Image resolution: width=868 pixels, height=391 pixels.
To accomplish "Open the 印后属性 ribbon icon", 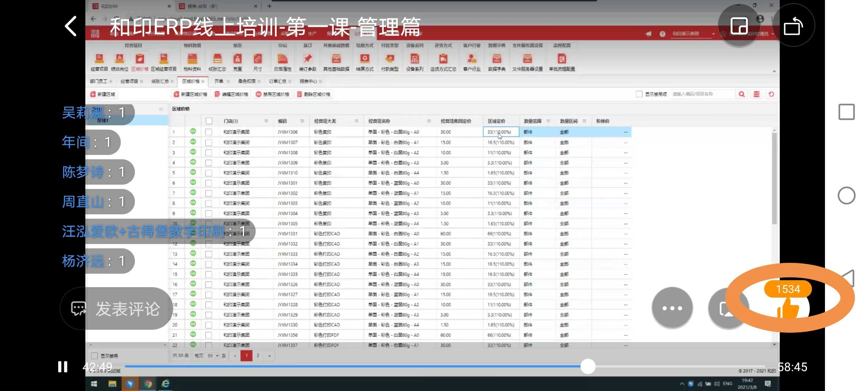I will 283,62.
